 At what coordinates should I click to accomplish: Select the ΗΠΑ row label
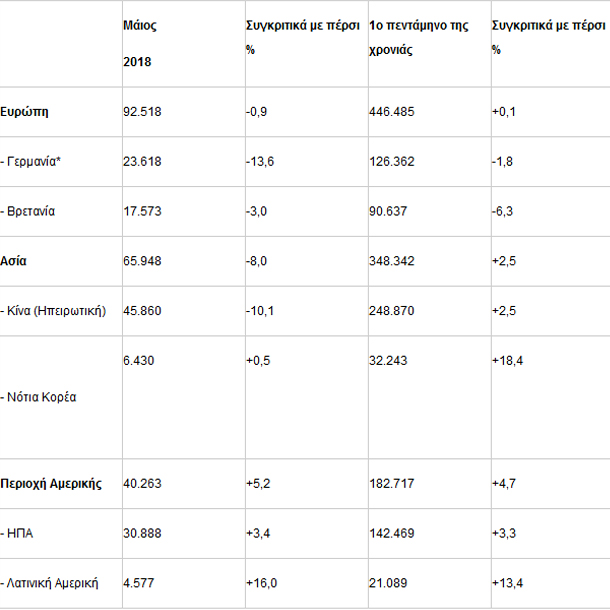point(22,533)
